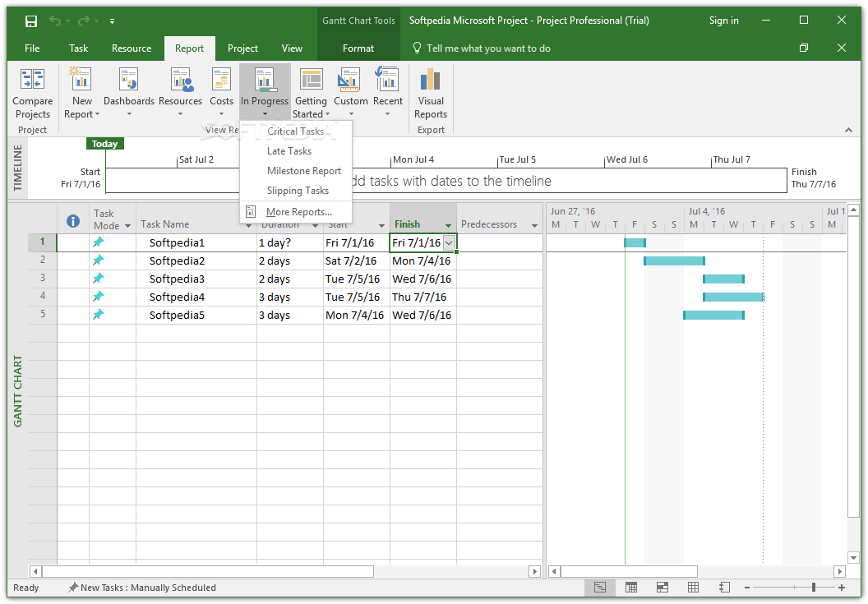Click pin icon for Softpedia1 task mode

click(x=99, y=242)
